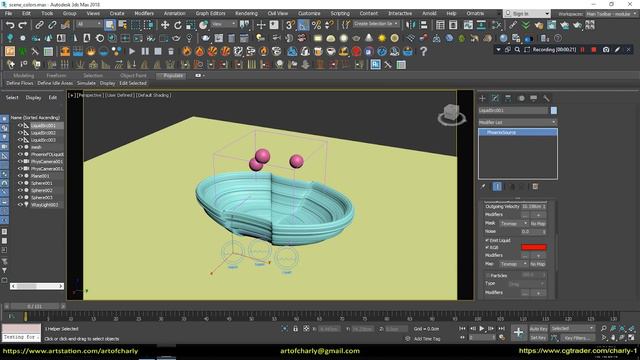Toggle visibility eye for Plane001
The image size is (640, 360).
20,176
